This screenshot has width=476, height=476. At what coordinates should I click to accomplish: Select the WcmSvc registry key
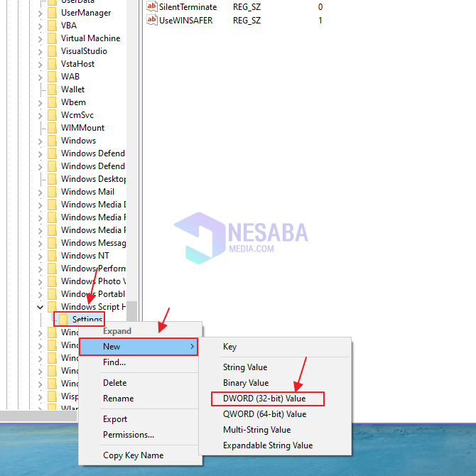pyautogui.click(x=77, y=115)
